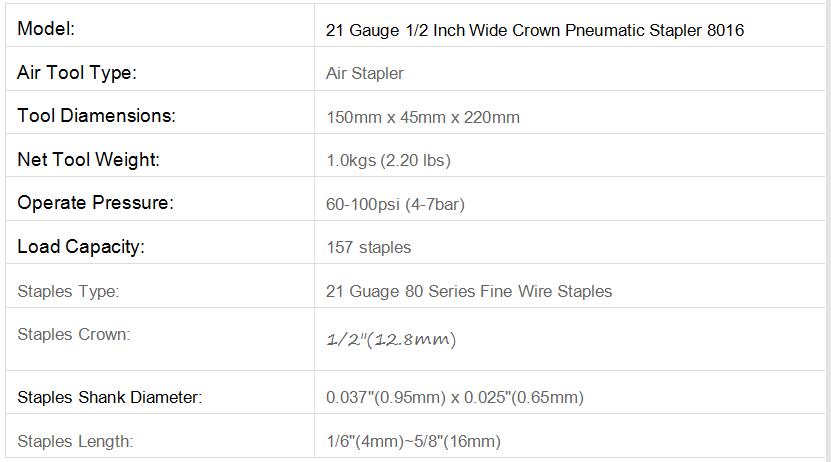Select the 150mm x 45mm x 220mm value
This screenshot has width=831, height=462.
pyautogui.click(x=423, y=117)
